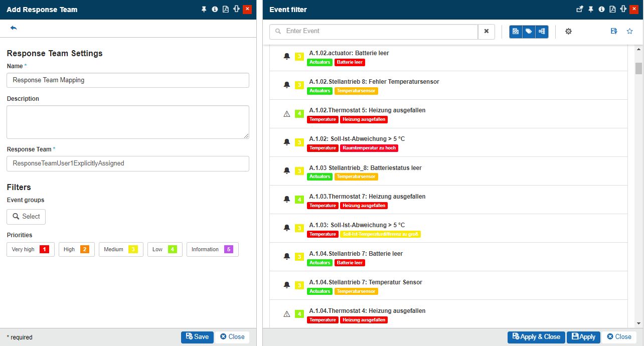
Task: Select event A.1.02.Thermostat 5: Heizung ausgefallen
Action: pos(367,110)
